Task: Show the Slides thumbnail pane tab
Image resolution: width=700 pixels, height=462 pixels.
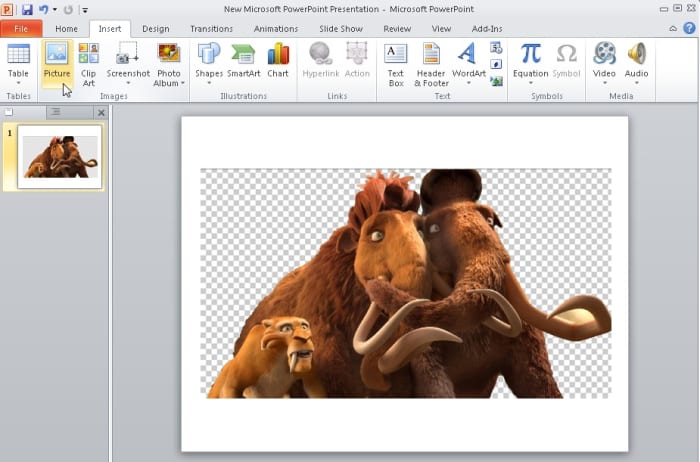Action: click(x=23, y=112)
